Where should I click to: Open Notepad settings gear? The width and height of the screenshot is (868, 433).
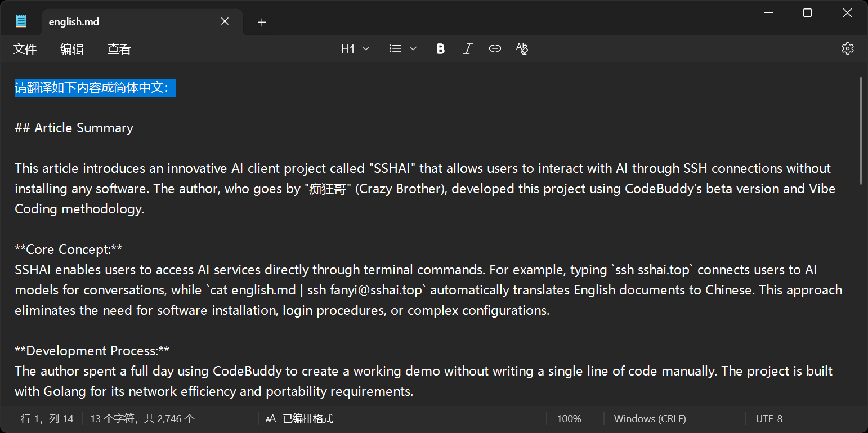pos(848,48)
